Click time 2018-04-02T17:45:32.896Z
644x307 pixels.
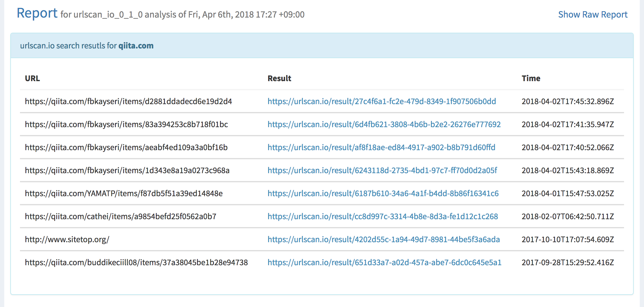tap(568, 101)
